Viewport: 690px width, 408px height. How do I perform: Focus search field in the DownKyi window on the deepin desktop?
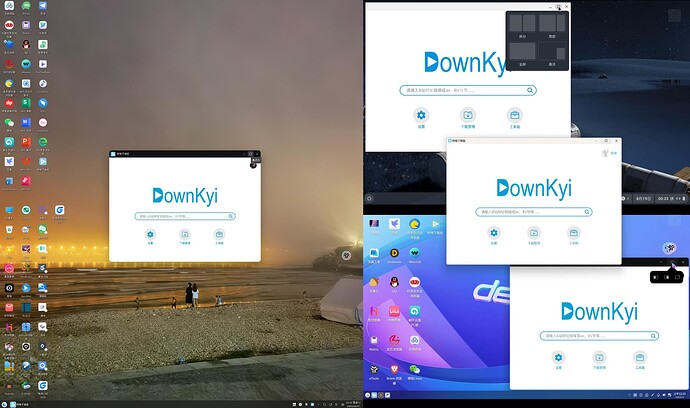coord(599,336)
